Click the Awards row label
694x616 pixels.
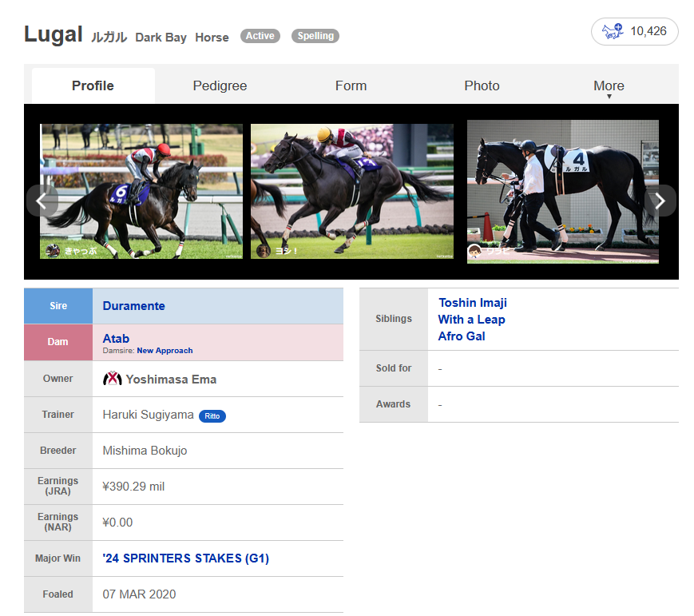point(394,404)
